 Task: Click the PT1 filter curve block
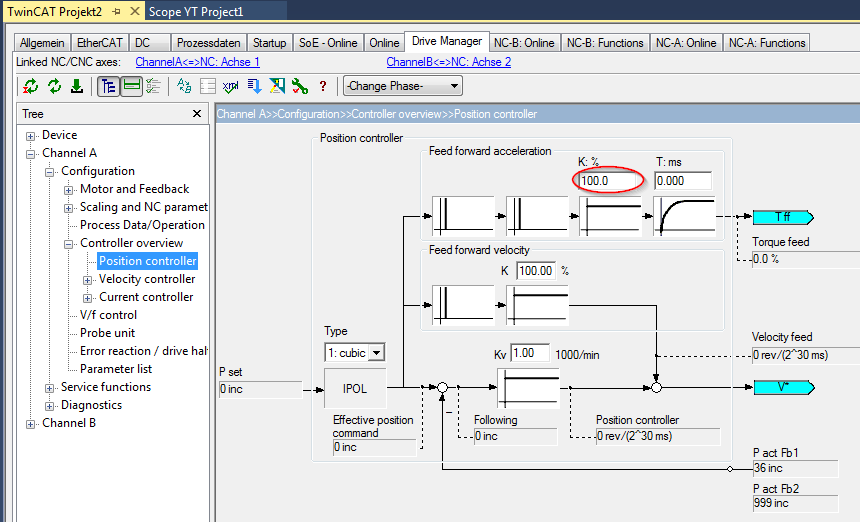(684, 217)
